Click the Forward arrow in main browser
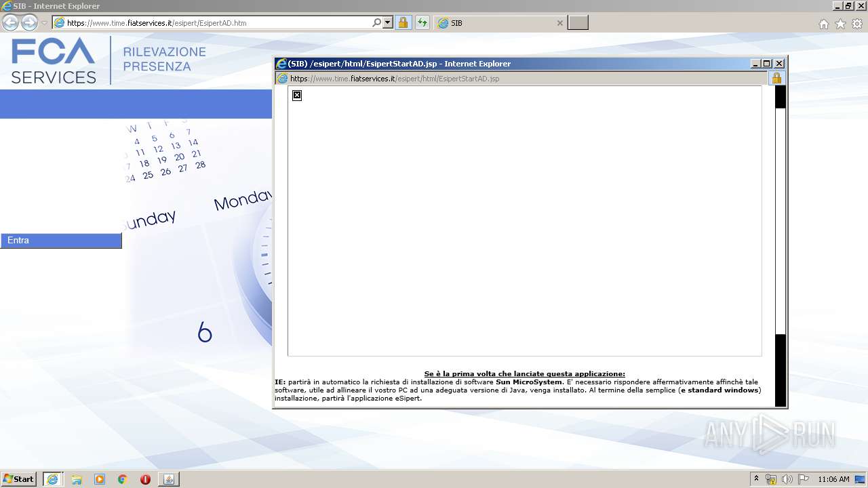This screenshot has height=488, width=868. (29, 23)
